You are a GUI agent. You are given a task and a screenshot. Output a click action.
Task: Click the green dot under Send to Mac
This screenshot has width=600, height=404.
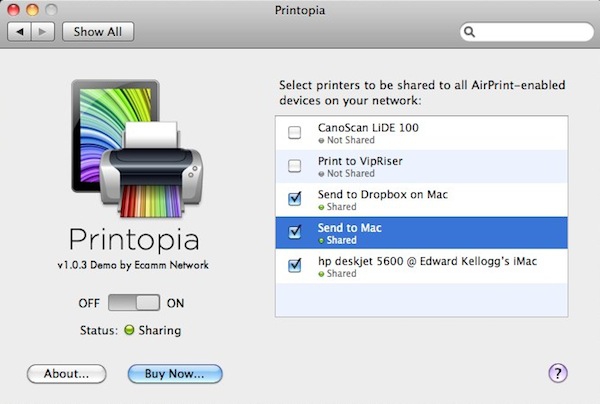tap(321, 241)
